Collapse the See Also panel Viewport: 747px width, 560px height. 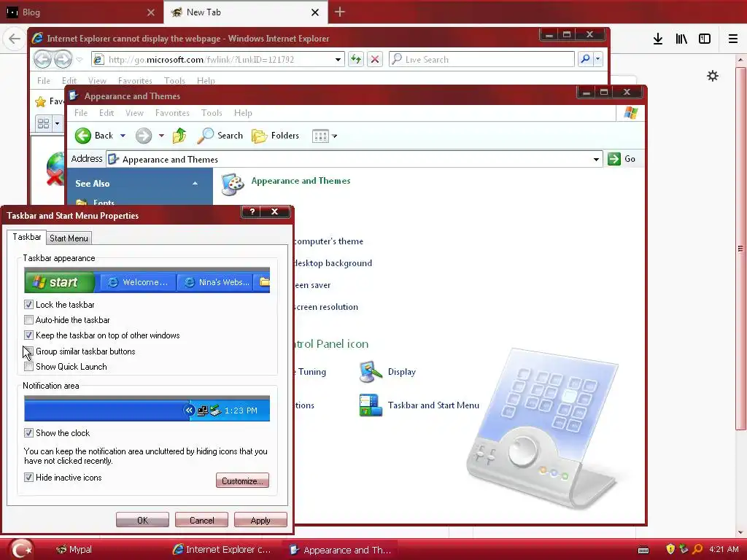(195, 183)
